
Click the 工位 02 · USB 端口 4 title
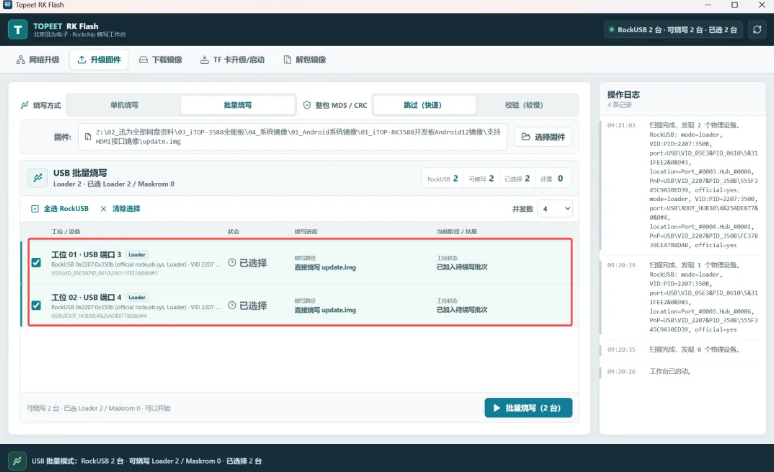86,297
